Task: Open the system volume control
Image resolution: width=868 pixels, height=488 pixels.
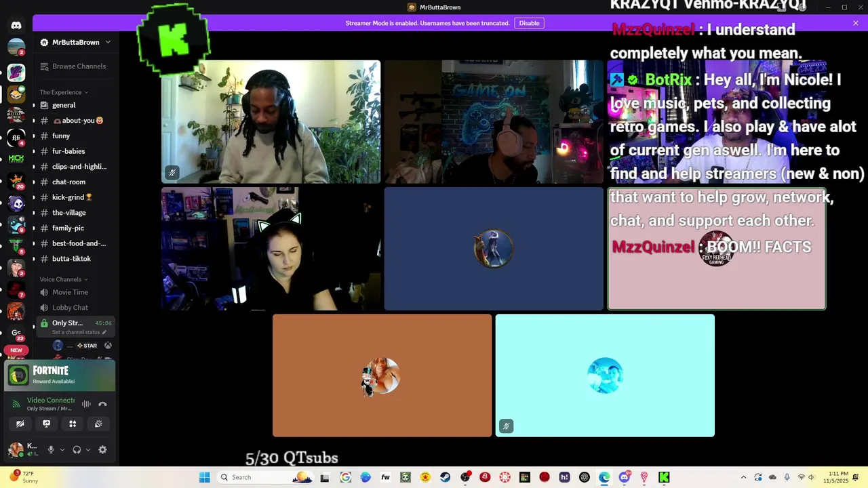Action: coord(812,477)
